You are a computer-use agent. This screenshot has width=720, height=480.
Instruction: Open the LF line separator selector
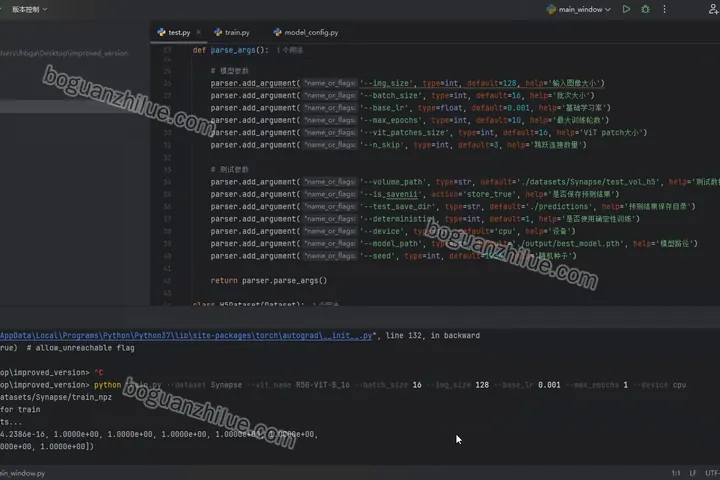click(692, 473)
